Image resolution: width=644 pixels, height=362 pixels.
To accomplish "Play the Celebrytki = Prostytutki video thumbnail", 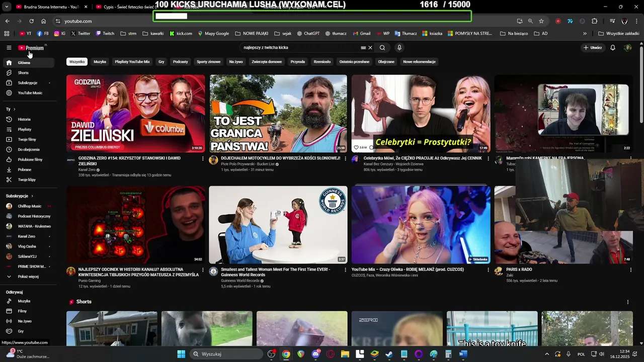I will click(x=421, y=114).
